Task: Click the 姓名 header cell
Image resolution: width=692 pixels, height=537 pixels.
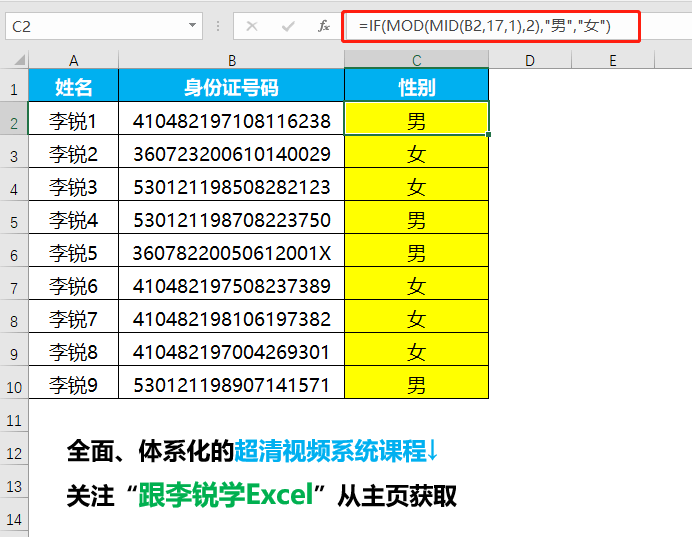Action: click(74, 86)
